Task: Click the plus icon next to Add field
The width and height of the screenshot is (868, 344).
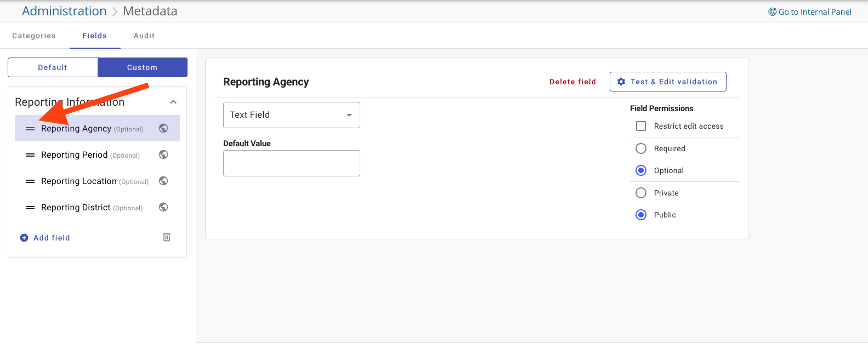Action: click(24, 238)
